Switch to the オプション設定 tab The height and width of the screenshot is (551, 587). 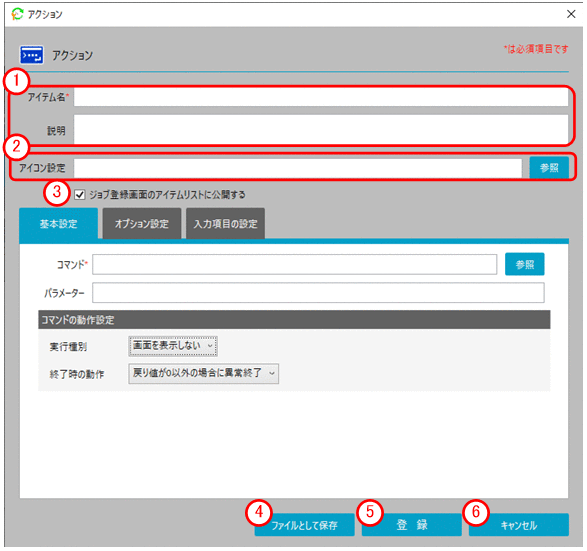(x=142, y=223)
